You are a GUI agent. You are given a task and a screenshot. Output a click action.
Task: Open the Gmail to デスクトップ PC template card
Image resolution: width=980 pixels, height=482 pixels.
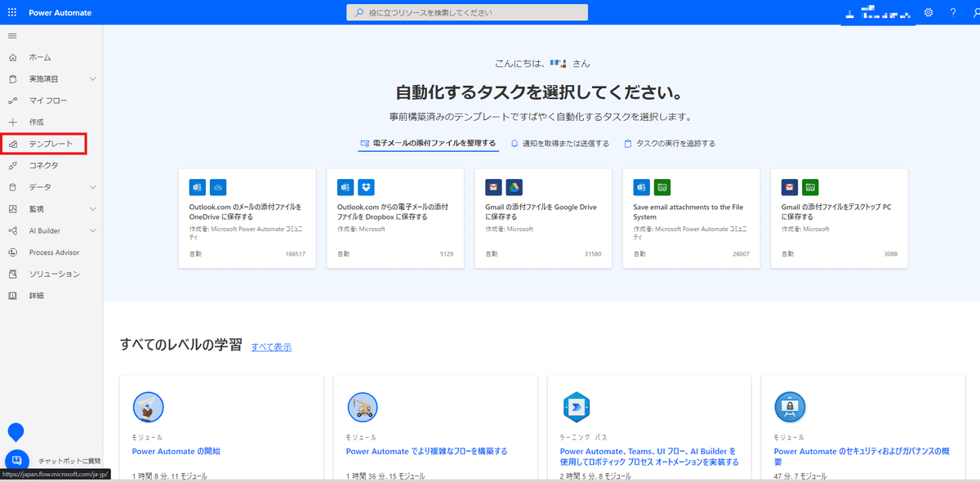(x=840, y=218)
